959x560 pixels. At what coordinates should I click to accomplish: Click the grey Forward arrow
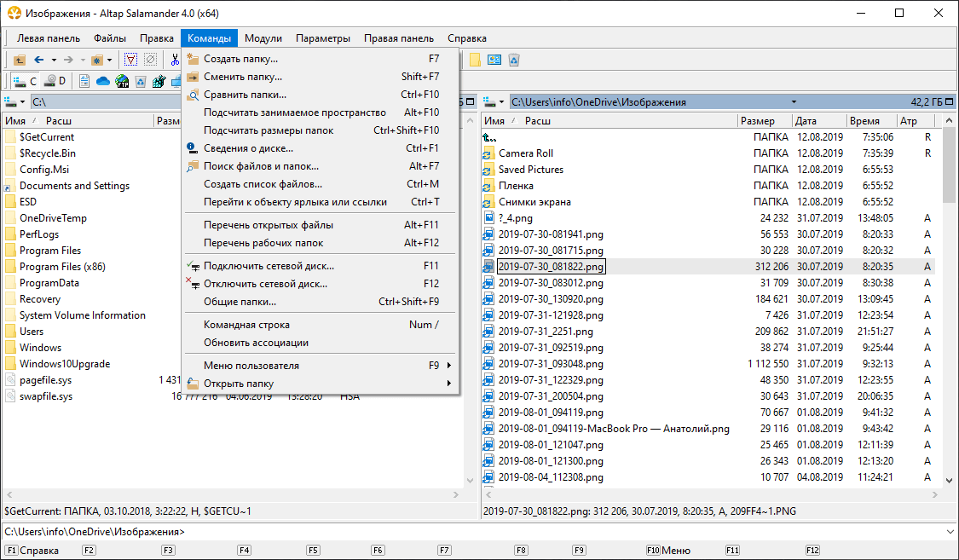point(68,60)
